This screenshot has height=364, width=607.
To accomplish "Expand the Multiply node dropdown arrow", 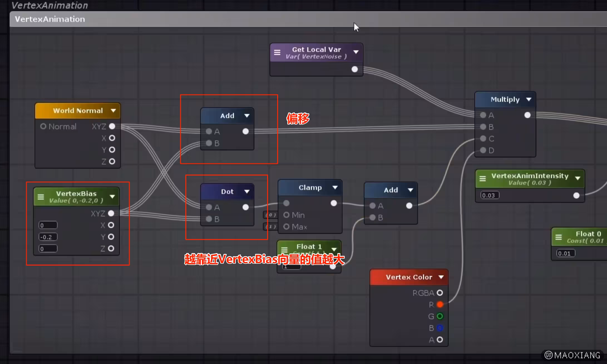I will point(529,99).
